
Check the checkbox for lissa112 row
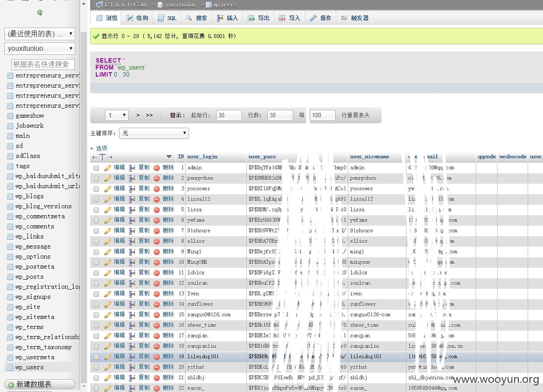(96, 199)
